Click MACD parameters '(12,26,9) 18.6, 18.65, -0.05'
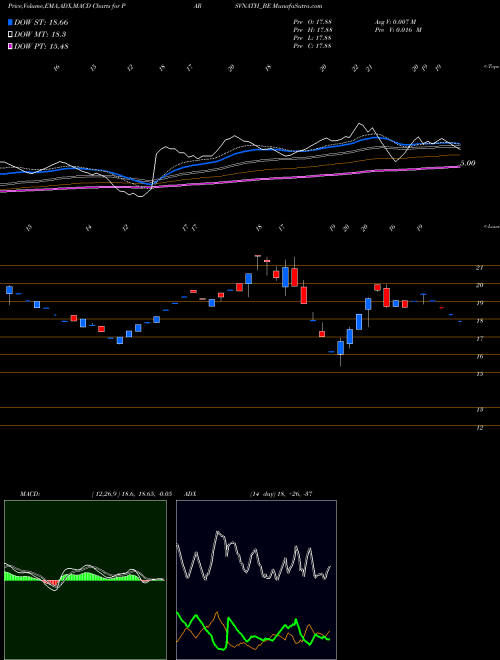Viewport: 500px width, 660px height. point(132,494)
